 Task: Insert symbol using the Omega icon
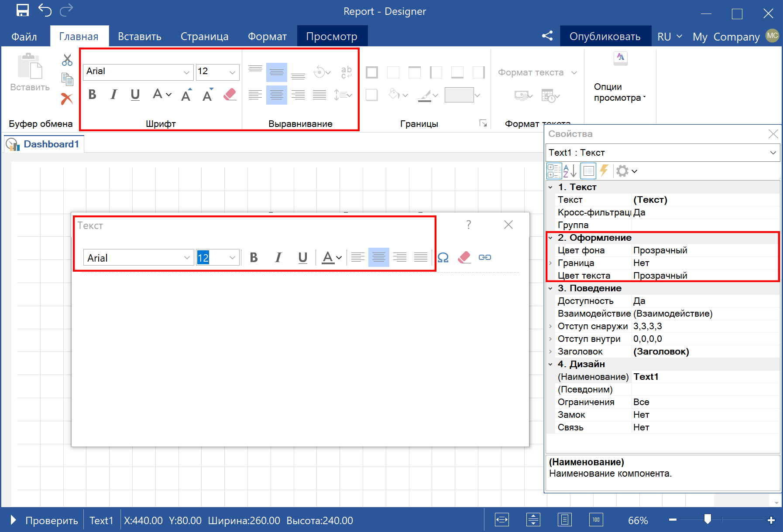click(443, 258)
